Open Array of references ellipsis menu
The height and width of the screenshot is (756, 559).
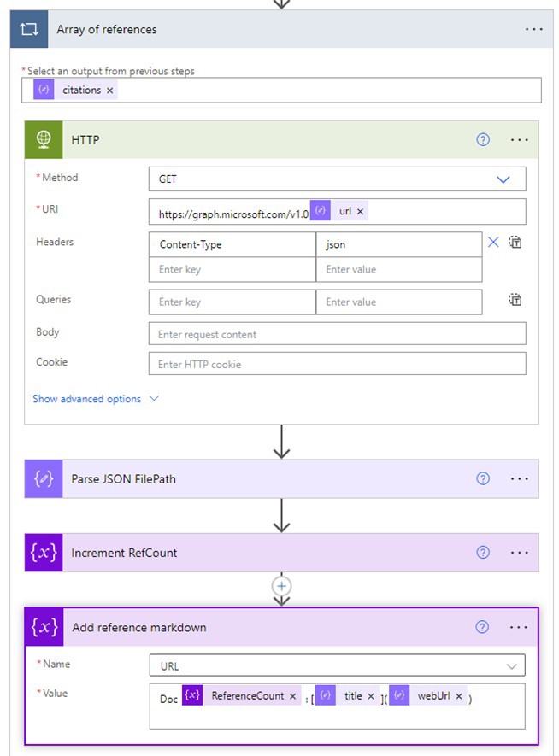click(533, 29)
